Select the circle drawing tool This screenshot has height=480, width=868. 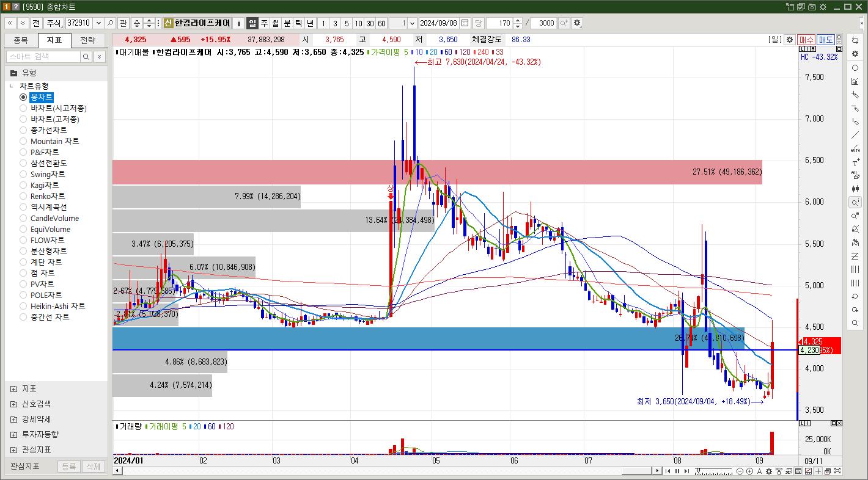(855, 68)
